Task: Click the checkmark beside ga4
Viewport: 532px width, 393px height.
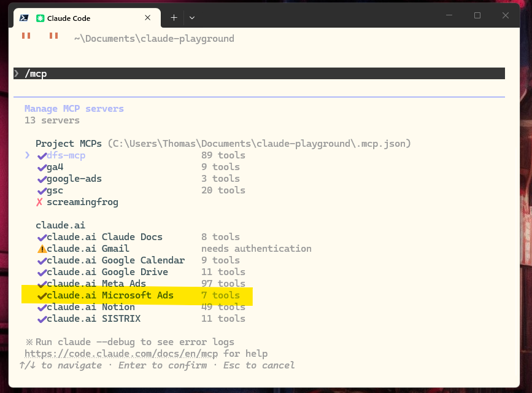Action: [42, 168]
